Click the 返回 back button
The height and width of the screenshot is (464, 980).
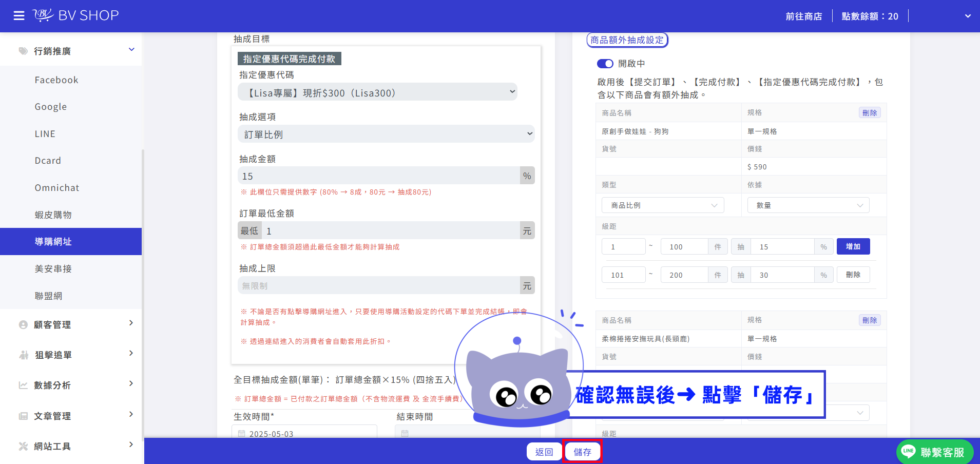point(544,452)
